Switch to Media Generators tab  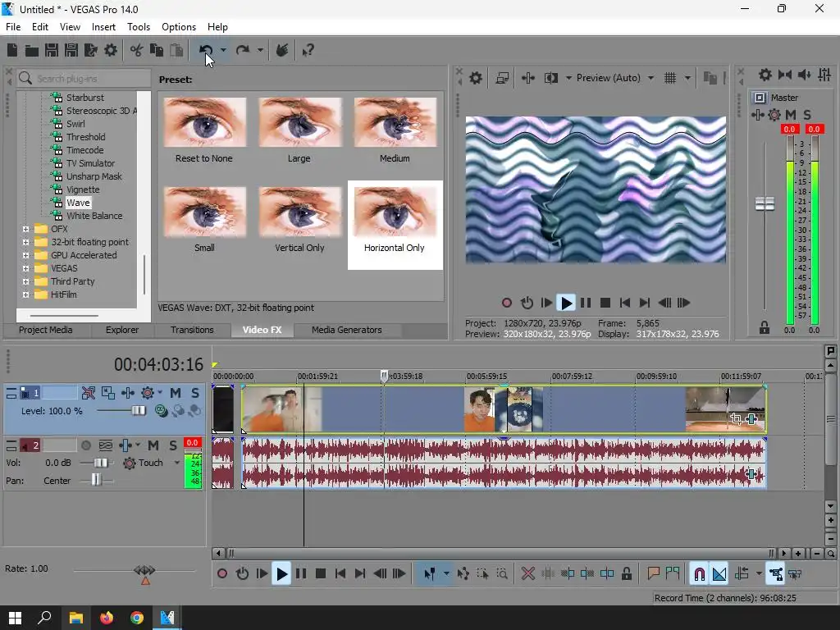(x=347, y=330)
